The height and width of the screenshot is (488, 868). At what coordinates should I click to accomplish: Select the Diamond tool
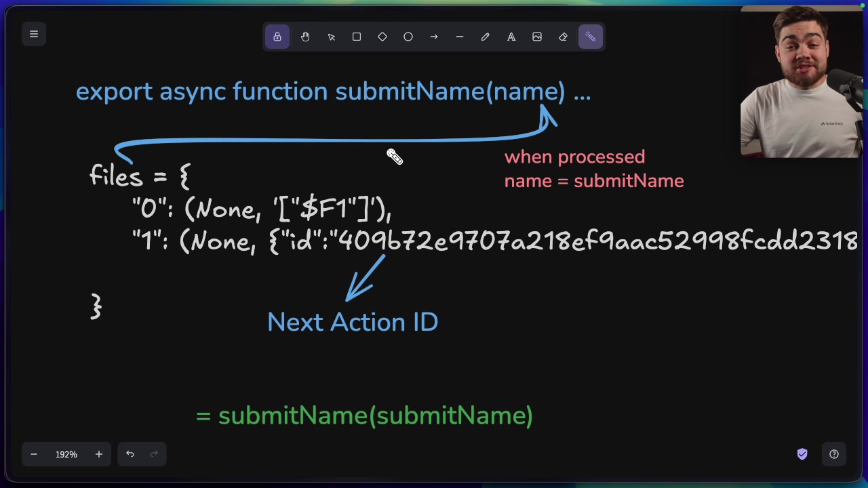tap(382, 37)
